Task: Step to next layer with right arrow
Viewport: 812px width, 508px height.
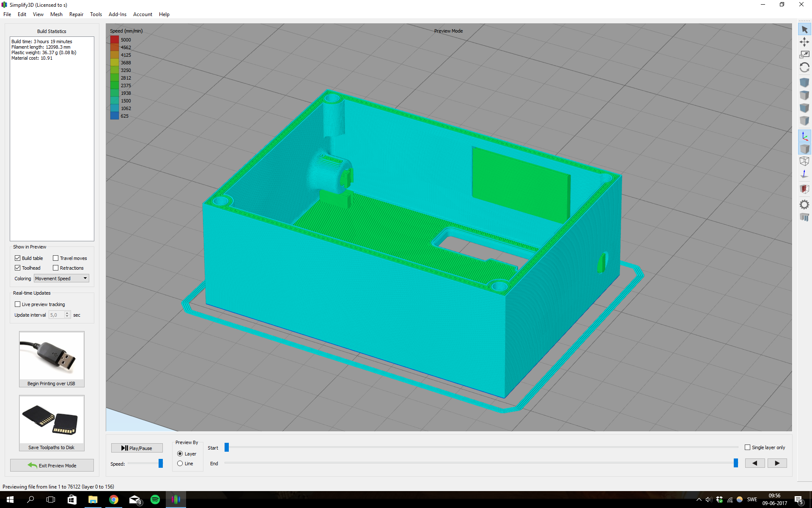Action: (x=777, y=463)
